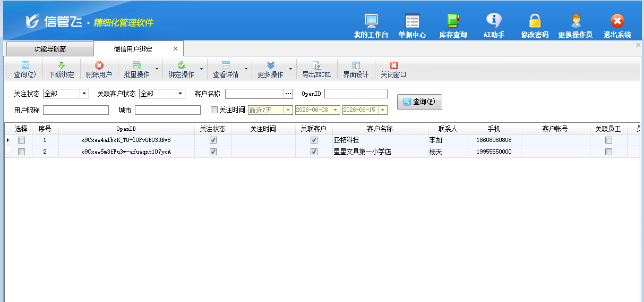Click the 客户帐号 column header
The height and width of the screenshot is (302, 644).
(x=555, y=129)
